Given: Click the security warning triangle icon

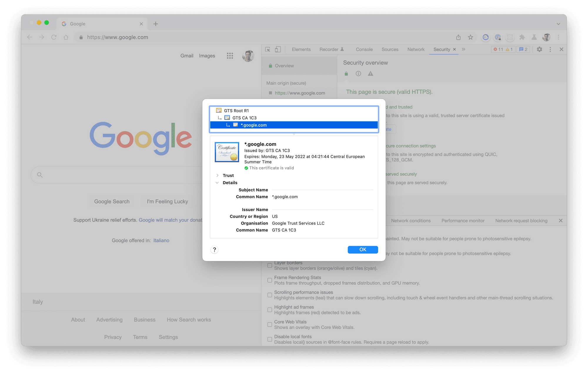Looking at the screenshot, I should 370,74.
